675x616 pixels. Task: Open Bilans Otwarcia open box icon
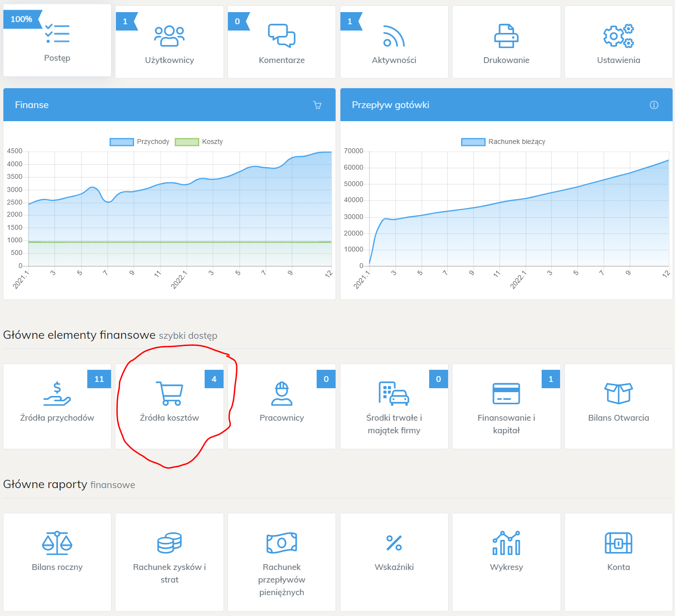(x=618, y=393)
